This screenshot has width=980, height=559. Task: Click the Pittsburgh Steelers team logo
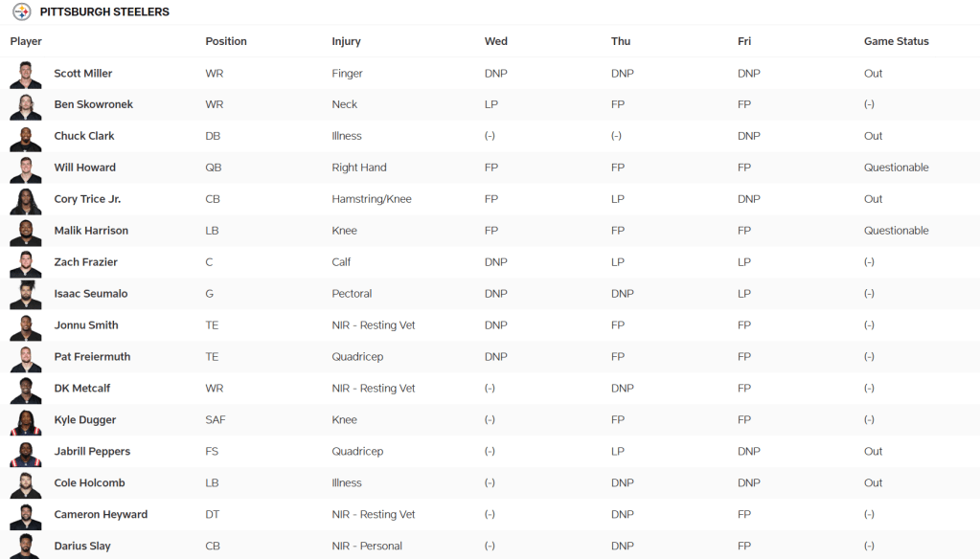21,12
